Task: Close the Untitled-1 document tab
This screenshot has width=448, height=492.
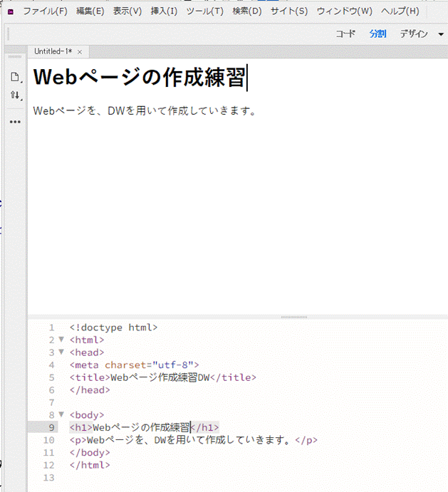Action: (x=80, y=52)
